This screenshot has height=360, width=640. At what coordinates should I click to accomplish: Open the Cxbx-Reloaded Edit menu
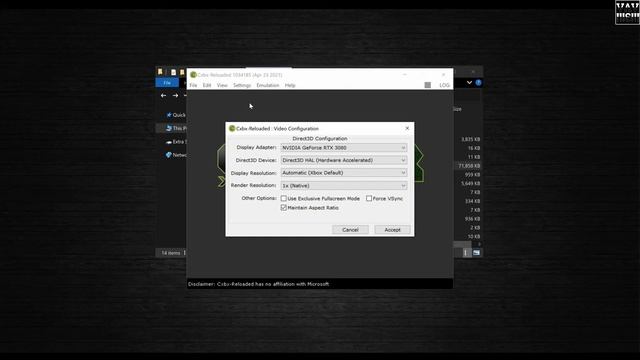pyautogui.click(x=207, y=85)
